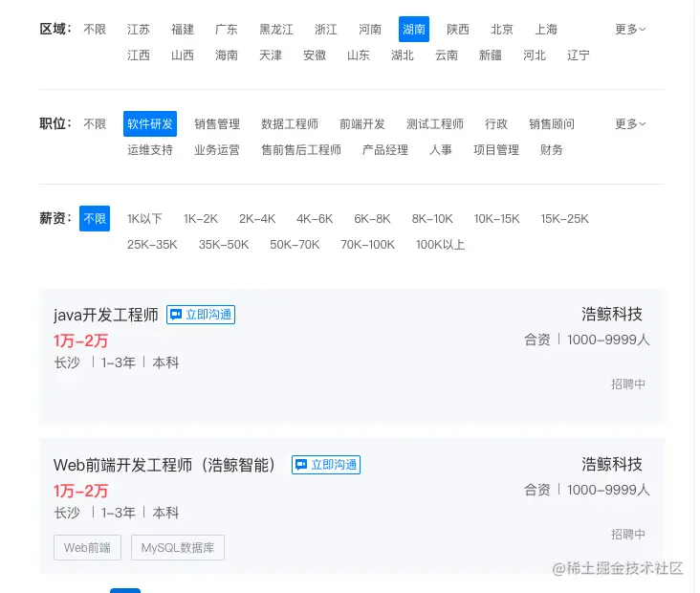Set salary filter to 100K以上
Image resolution: width=700 pixels, height=593 pixels.
(440, 245)
